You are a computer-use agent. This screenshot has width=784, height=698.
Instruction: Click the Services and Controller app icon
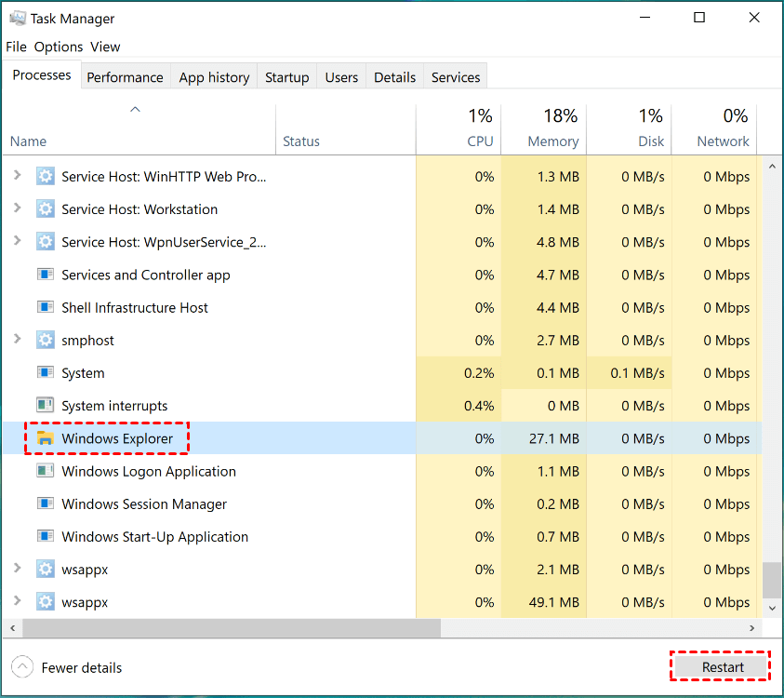point(46,275)
